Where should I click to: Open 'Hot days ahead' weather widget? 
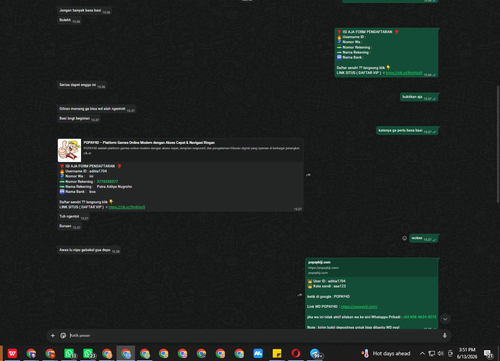(386, 353)
